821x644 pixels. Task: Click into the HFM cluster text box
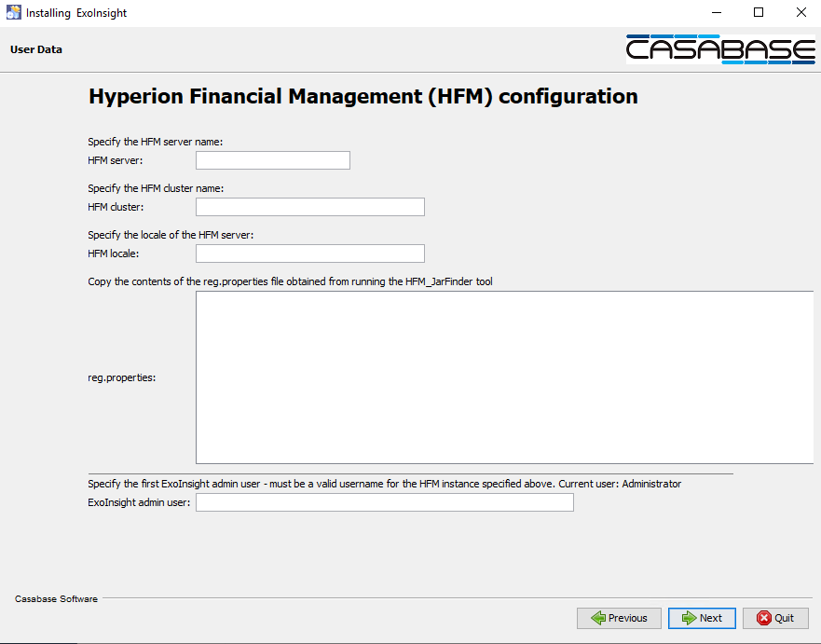click(309, 207)
